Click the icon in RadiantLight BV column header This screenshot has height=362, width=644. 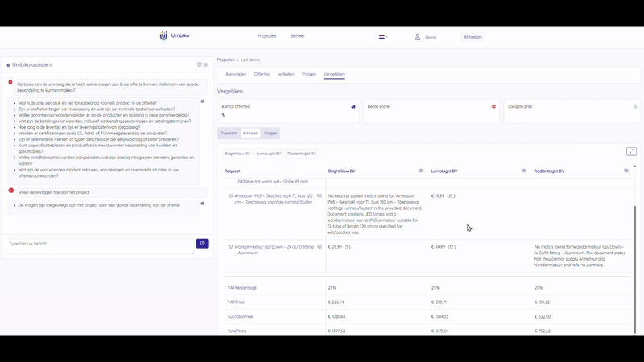point(626,171)
